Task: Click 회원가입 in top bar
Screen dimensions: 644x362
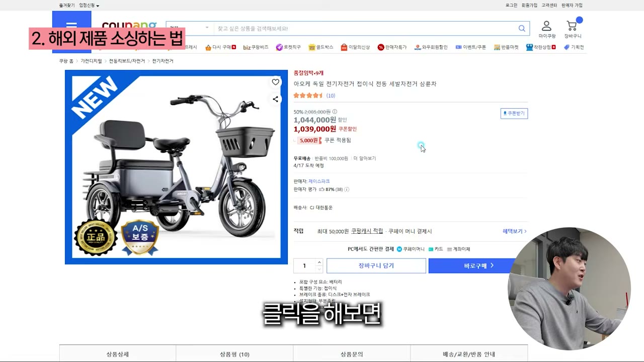Action: [529, 5]
